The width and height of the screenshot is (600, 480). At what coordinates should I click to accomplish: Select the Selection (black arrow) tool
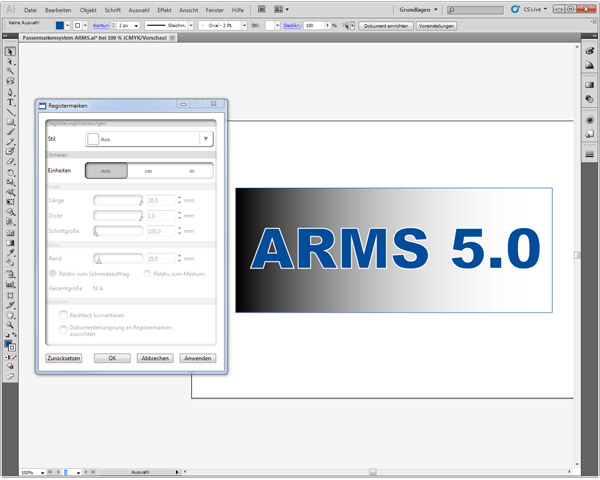point(10,52)
